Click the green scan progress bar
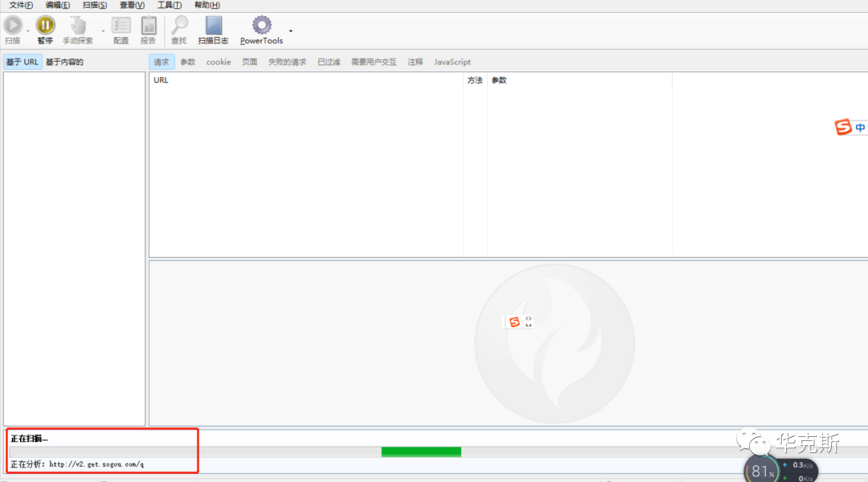This screenshot has width=868, height=482. tap(421, 451)
